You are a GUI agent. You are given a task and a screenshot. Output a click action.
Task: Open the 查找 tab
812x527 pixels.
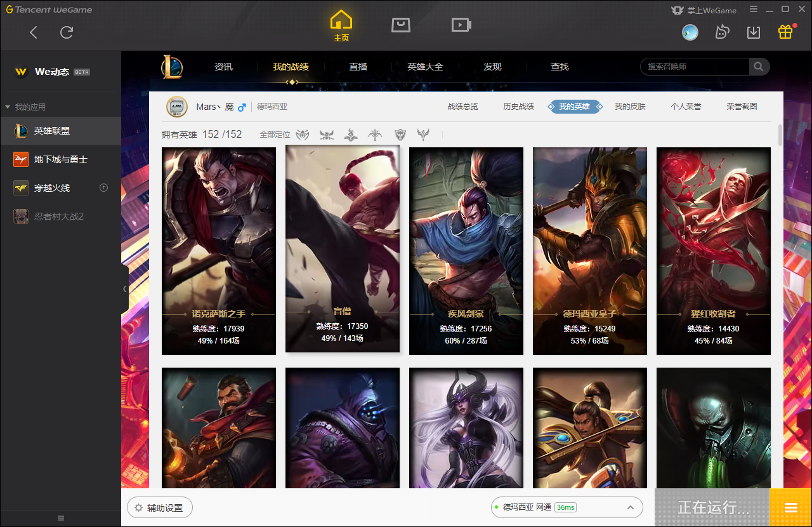point(560,67)
